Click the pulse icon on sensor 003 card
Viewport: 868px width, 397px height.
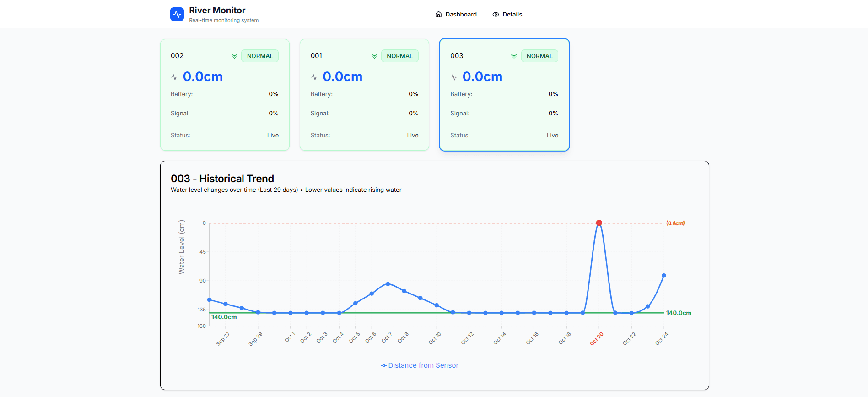(453, 77)
